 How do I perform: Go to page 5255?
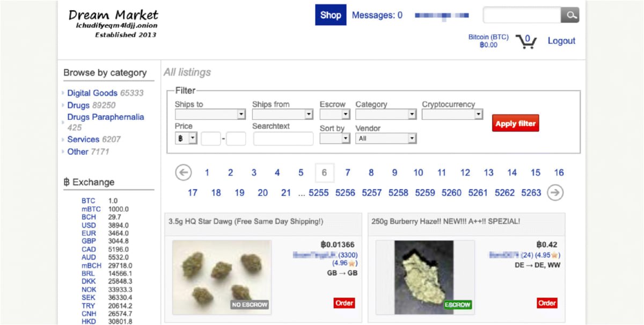[x=319, y=193]
